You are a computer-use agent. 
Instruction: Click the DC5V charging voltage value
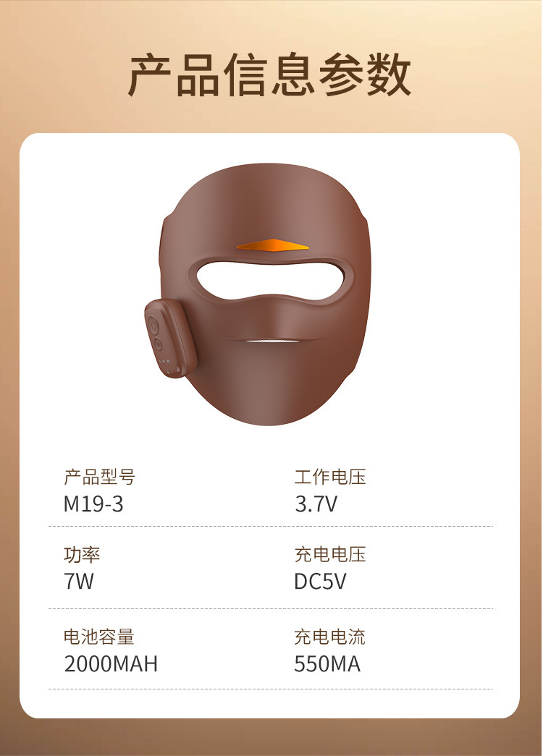(x=321, y=582)
